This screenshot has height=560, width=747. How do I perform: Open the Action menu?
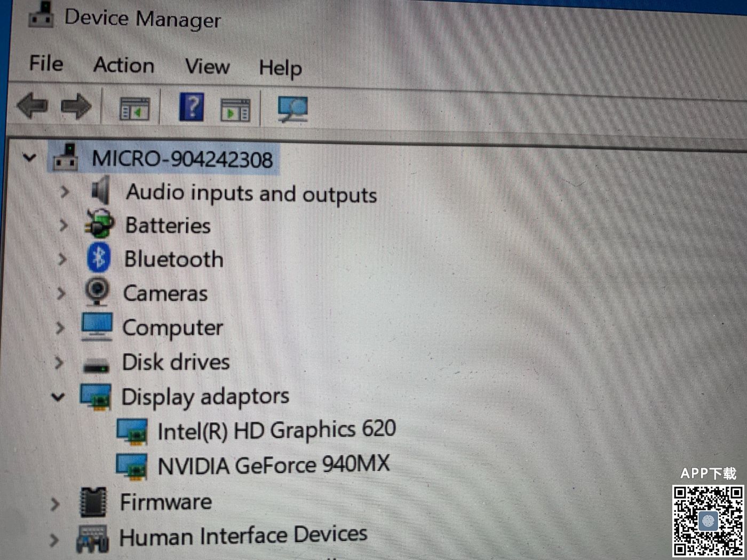pyautogui.click(x=124, y=66)
